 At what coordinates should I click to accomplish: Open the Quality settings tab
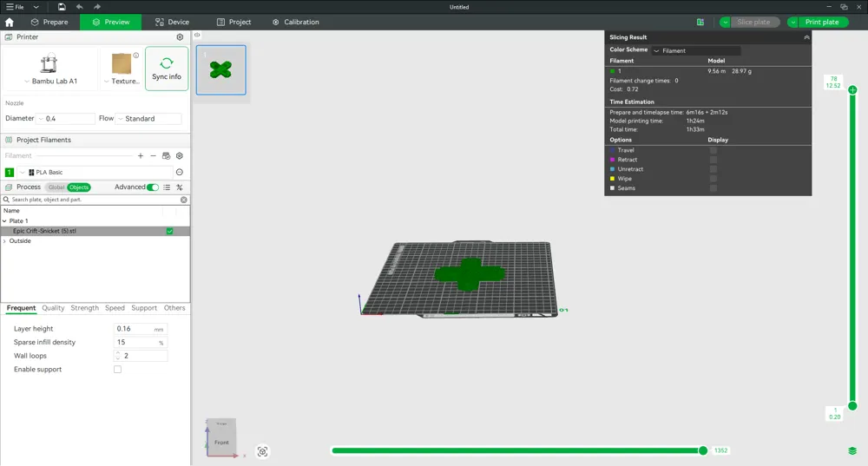[53, 308]
